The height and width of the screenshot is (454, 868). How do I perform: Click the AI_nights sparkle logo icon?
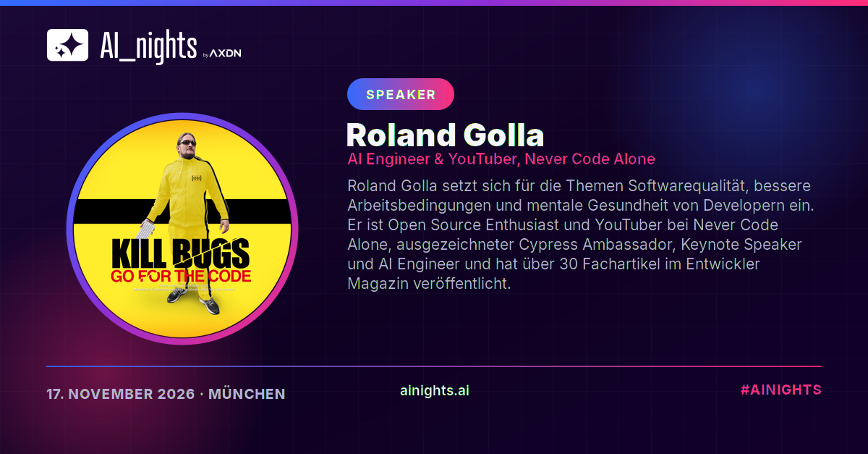pos(67,45)
